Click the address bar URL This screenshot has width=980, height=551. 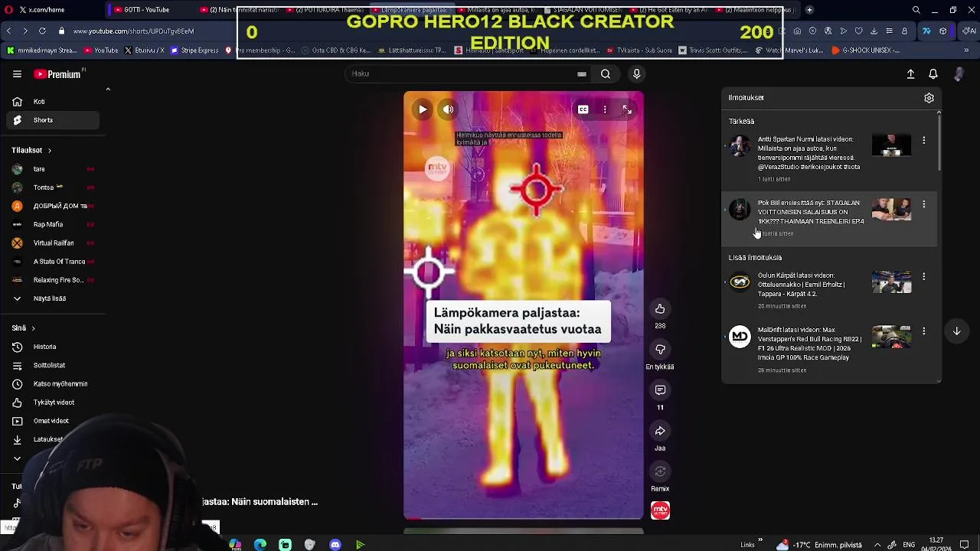click(x=134, y=31)
